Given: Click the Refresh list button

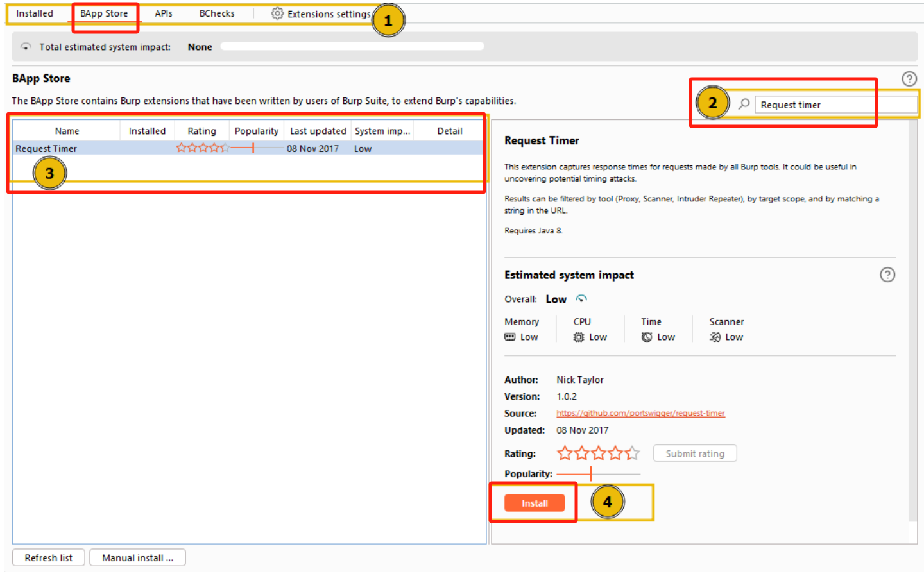Looking at the screenshot, I should 49,558.
